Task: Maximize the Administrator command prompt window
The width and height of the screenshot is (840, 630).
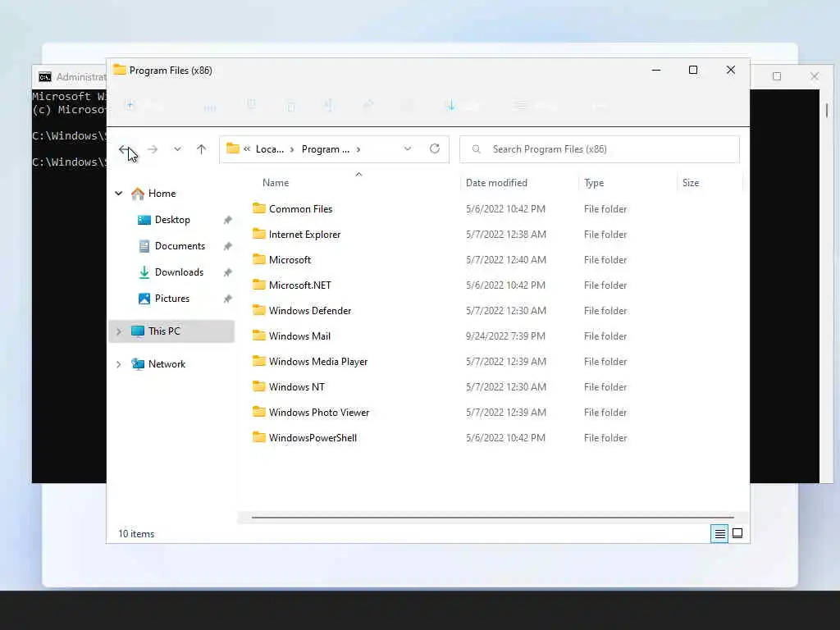Action: tap(777, 76)
